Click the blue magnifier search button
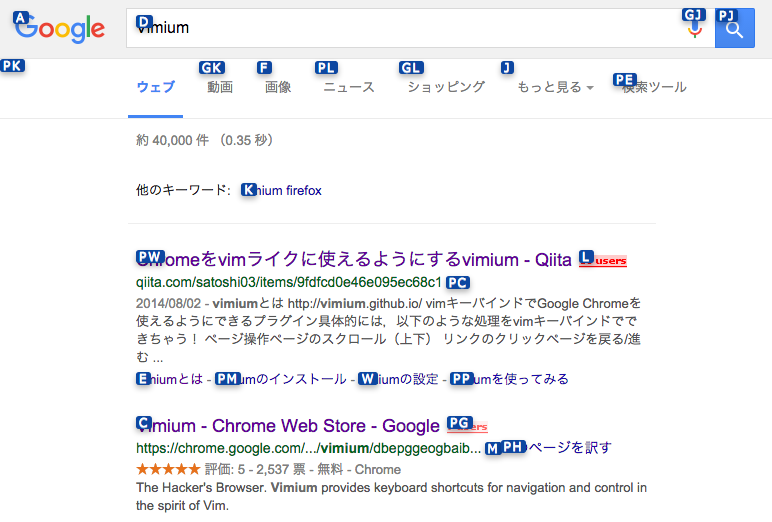Screen dimensions: 772x522 [x=735, y=28]
